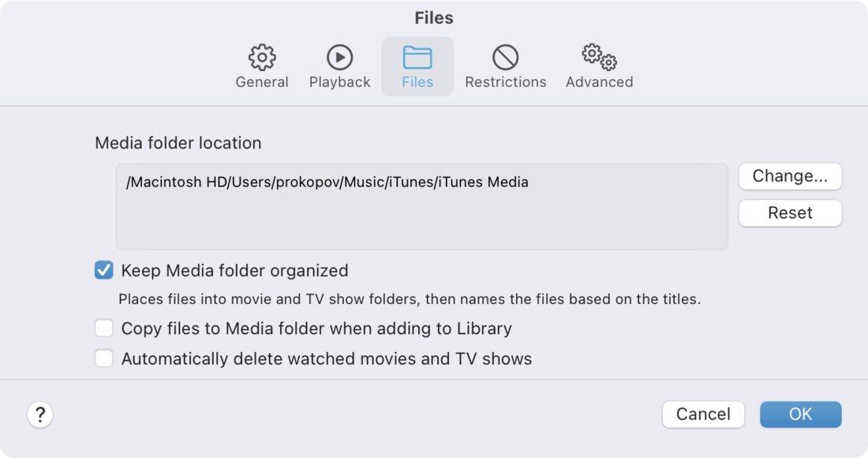Enable Copy files to Media folder checkbox
This screenshot has height=458, width=868.
pyautogui.click(x=103, y=328)
